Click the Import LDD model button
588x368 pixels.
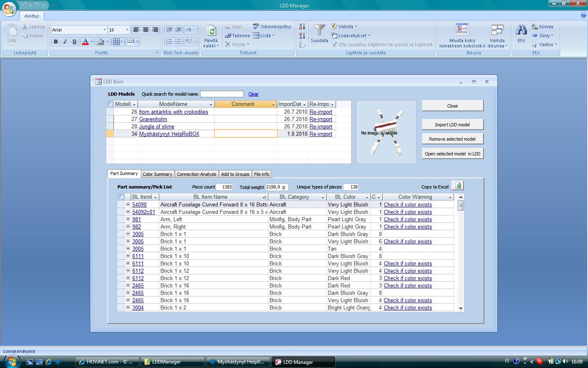tap(452, 125)
